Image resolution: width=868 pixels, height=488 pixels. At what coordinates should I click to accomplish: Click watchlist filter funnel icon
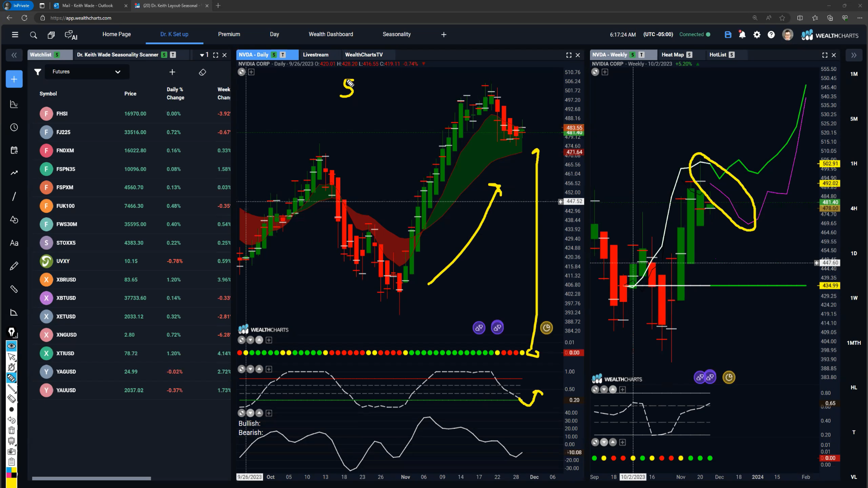38,72
